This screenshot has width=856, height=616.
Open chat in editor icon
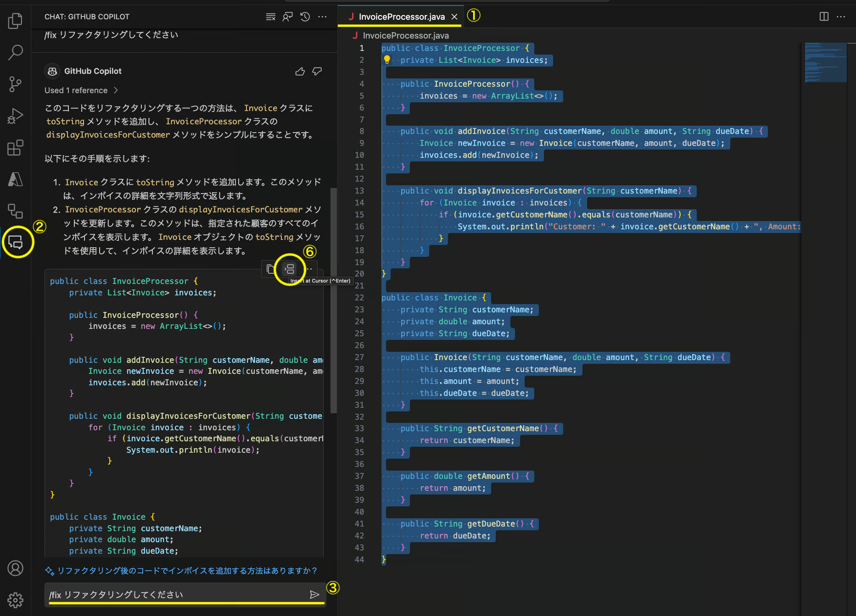[288, 17]
